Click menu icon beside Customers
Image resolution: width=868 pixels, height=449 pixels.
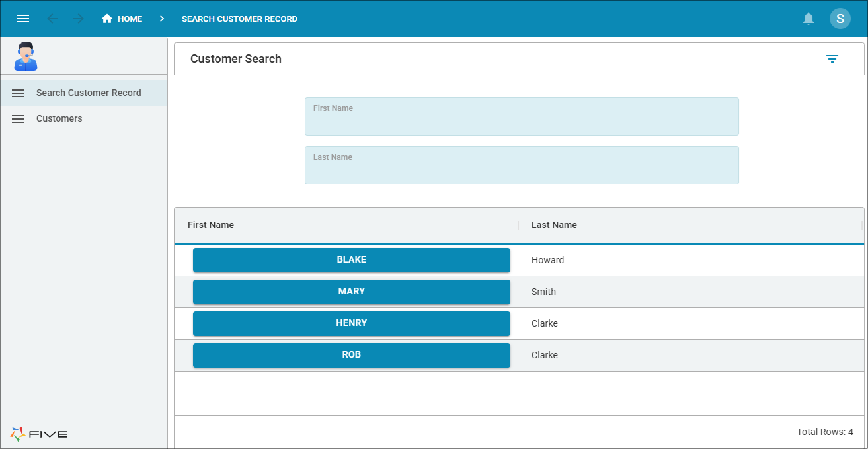tap(18, 119)
